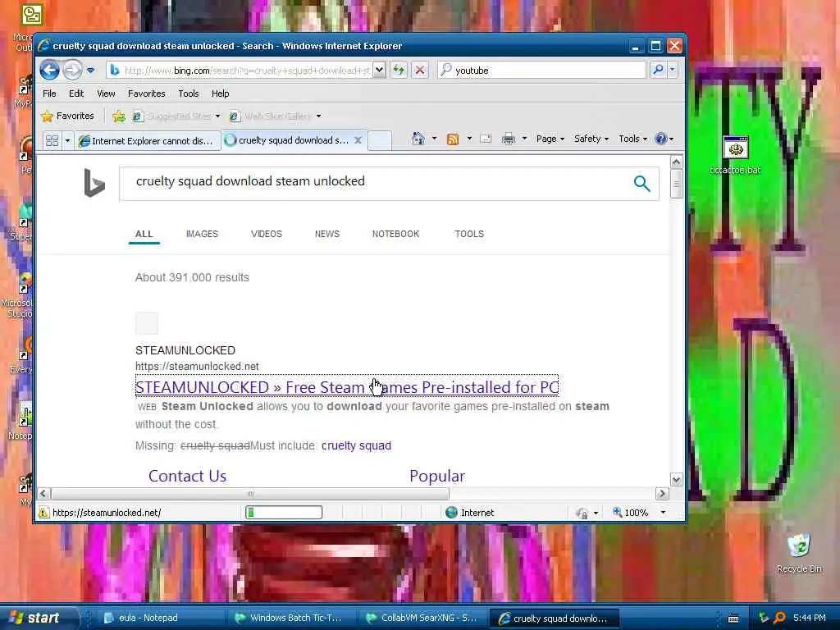Click the red Stop loading icon
This screenshot has height=630, width=840.
pos(420,71)
